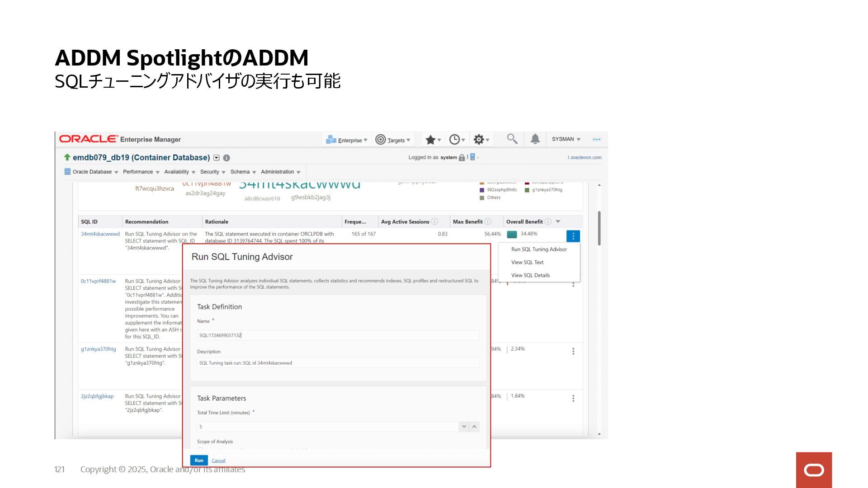Image resolution: width=868 pixels, height=488 pixels.
Task: Open SQL ID 0c11vprf4881w link
Action: (x=98, y=281)
